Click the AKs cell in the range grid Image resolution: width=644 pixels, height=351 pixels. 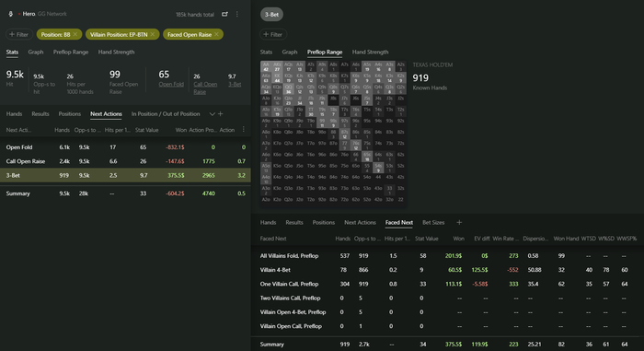tap(277, 66)
